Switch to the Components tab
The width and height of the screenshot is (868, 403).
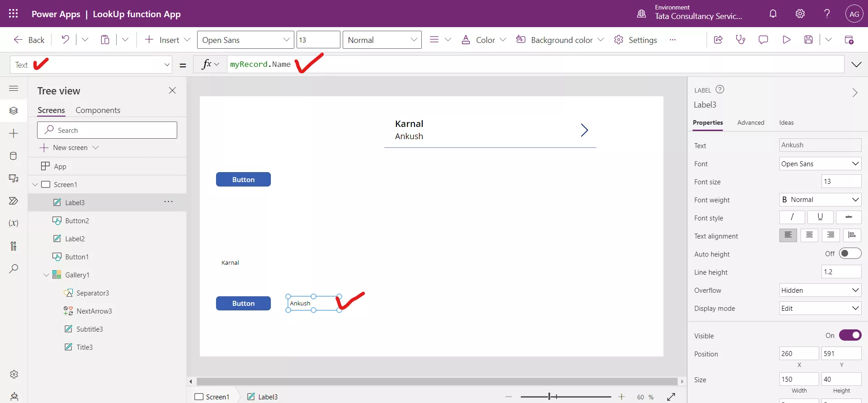point(98,110)
